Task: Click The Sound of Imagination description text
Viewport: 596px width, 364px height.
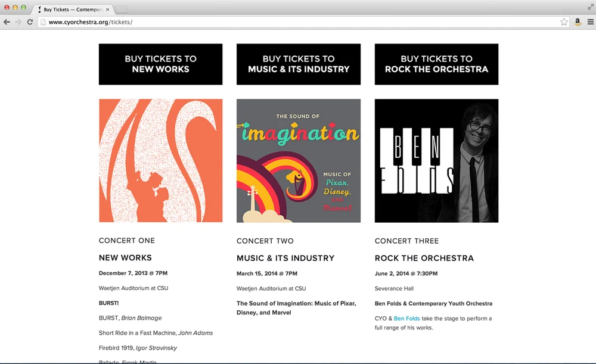Action: (x=296, y=308)
